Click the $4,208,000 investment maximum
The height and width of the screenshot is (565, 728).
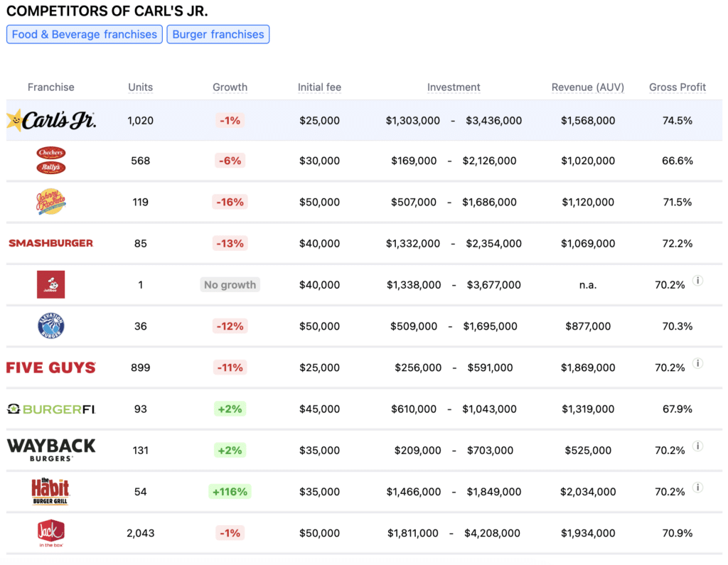[x=492, y=533]
